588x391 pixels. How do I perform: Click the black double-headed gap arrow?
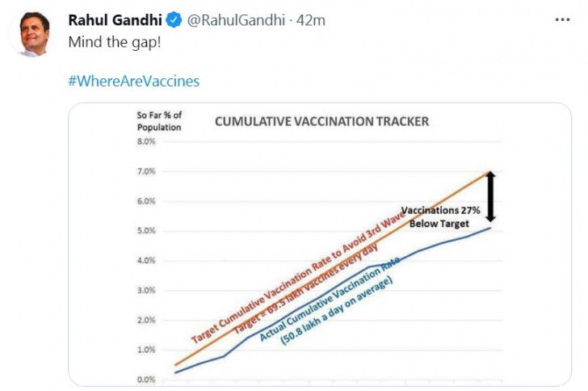coord(489,196)
